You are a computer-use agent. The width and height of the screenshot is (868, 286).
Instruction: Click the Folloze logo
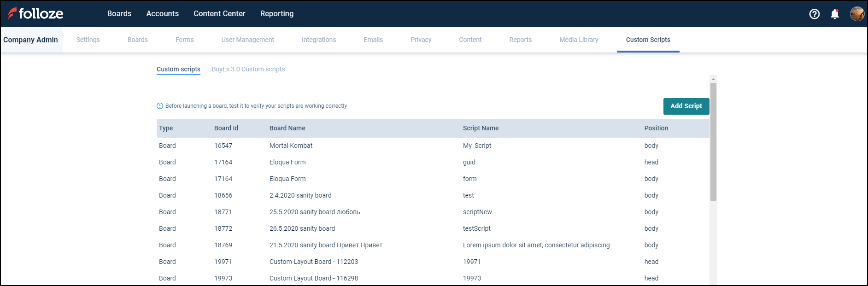click(x=35, y=14)
